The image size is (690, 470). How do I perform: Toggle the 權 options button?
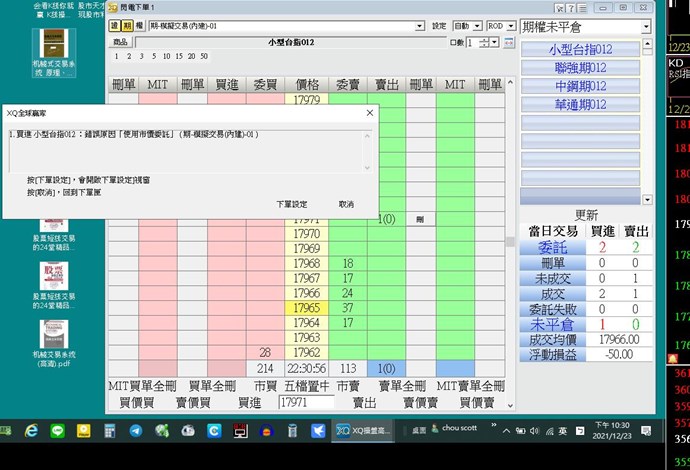139,26
